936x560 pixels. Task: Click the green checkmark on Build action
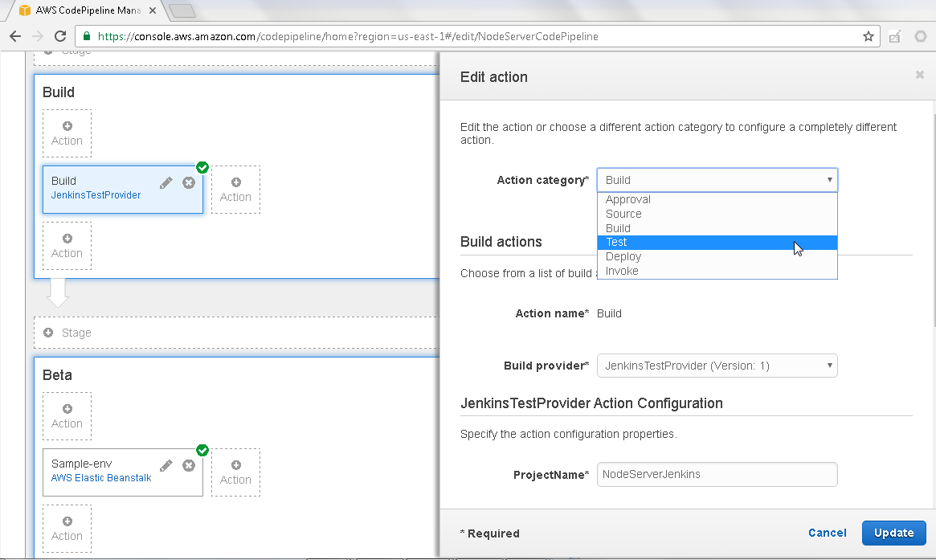click(202, 167)
